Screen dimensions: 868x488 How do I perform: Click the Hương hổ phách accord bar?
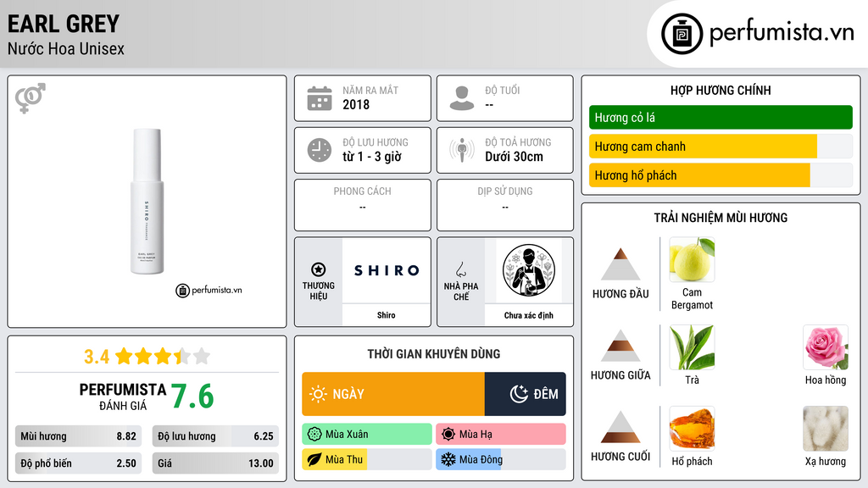721,175
